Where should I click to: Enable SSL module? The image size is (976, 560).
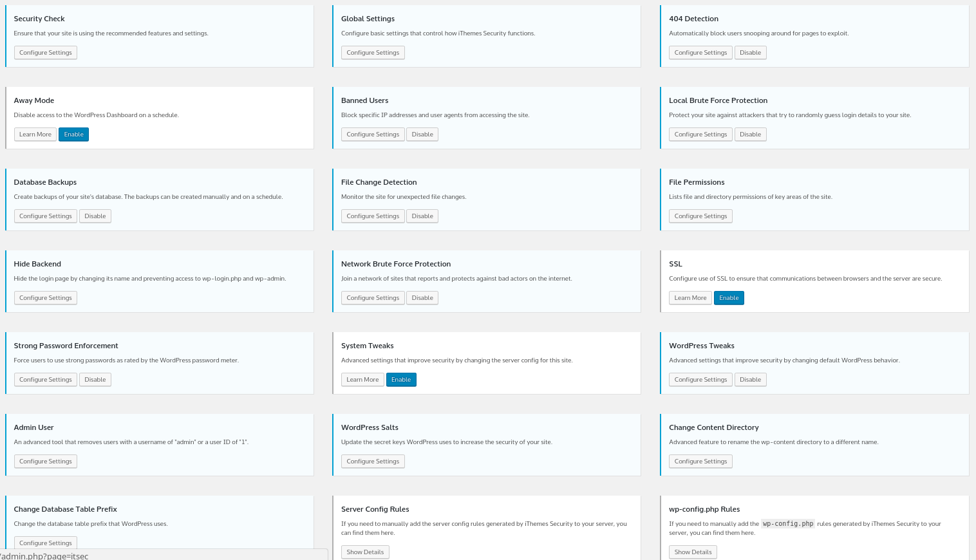coord(728,297)
